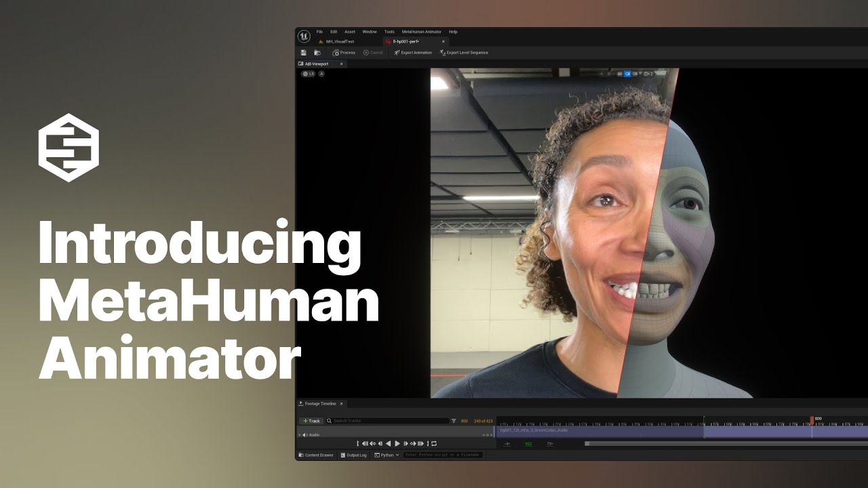The image size is (868, 488).
Task: Click the Cancel button
Action: pos(373,52)
